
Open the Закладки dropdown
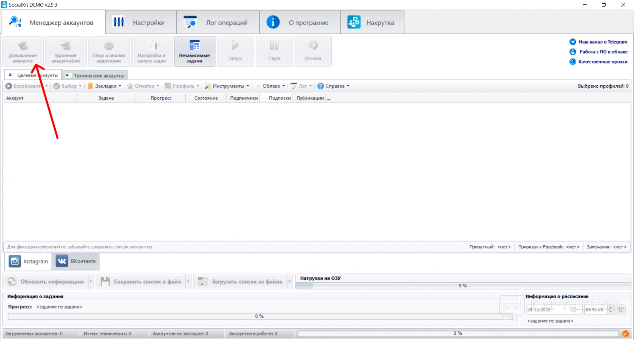(x=105, y=86)
